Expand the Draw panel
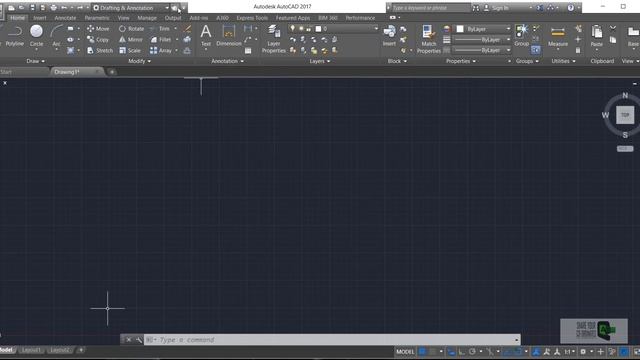This screenshot has height=360, width=640. (36, 61)
